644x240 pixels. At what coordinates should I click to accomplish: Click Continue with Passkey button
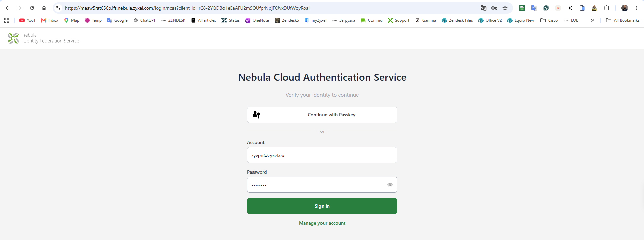pyautogui.click(x=322, y=115)
